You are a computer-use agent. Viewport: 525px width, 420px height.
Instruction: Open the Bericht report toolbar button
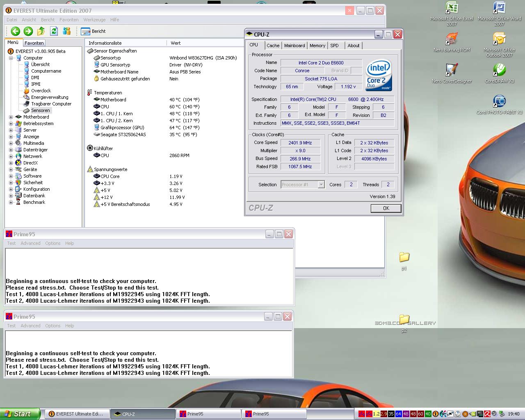click(93, 31)
